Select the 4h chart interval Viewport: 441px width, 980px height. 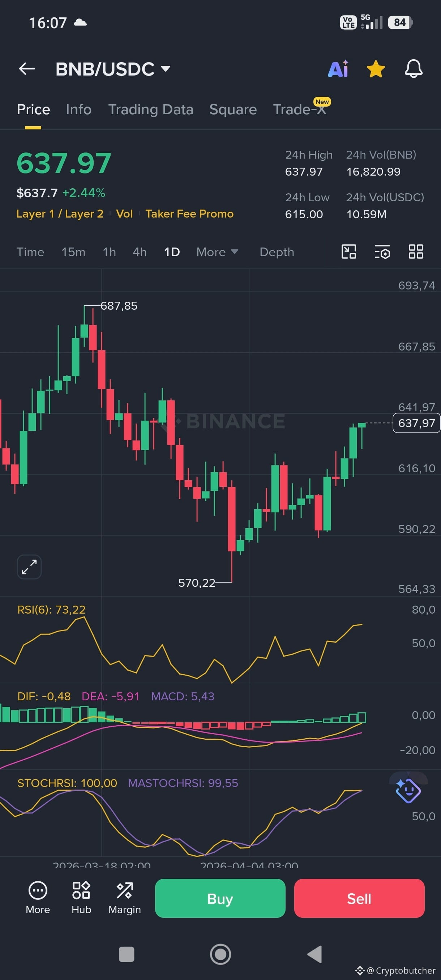(x=140, y=252)
